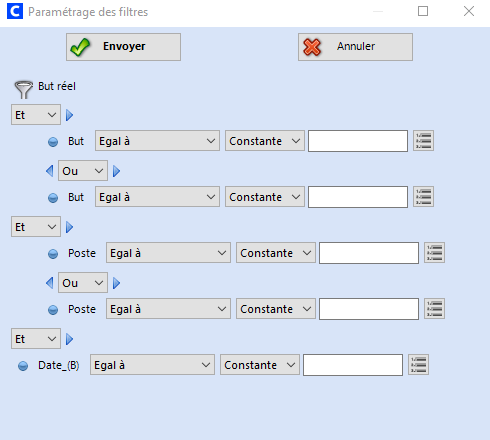Open value list icon for second But row
The width and height of the screenshot is (490, 440).
(x=423, y=197)
